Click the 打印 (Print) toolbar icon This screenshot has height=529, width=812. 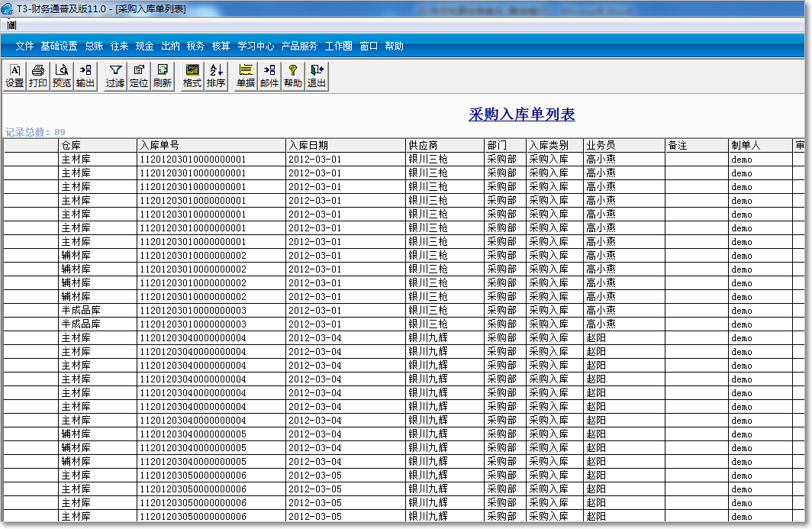click(38, 76)
